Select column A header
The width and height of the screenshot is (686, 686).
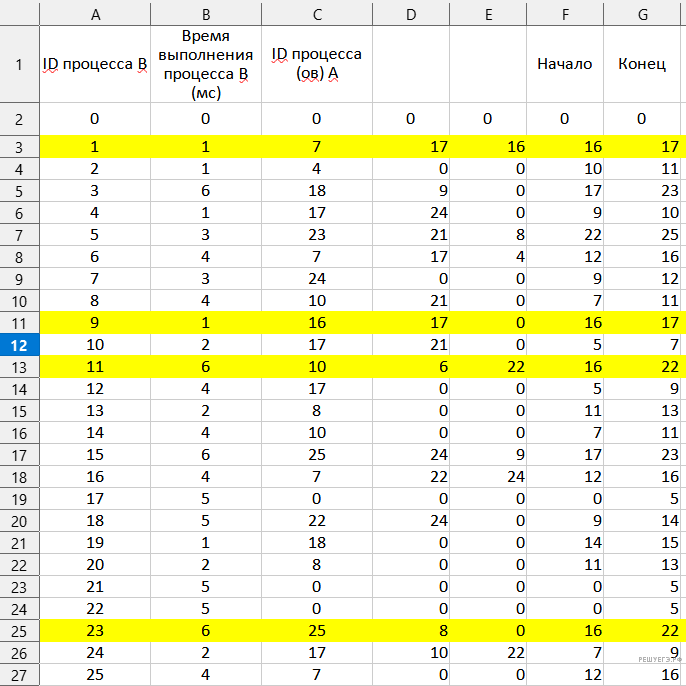click(95, 15)
